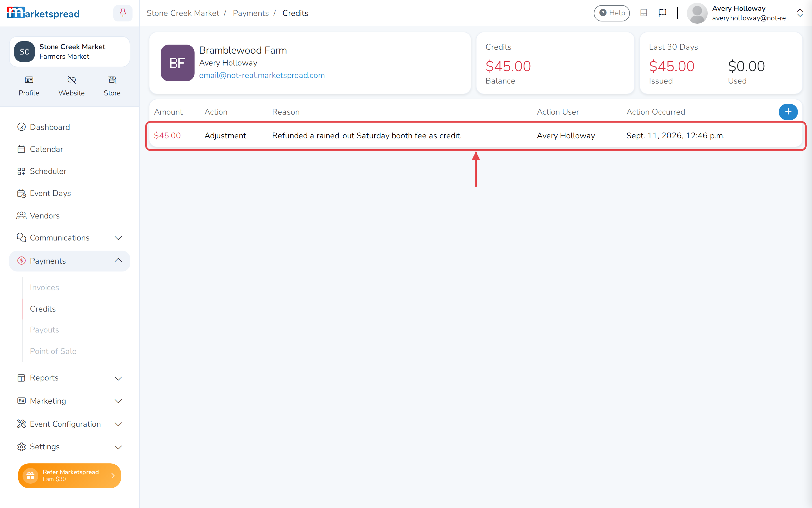Click the Payments breadcrumb
The height and width of the screenshot is (508, 812).
coord(251,13)
